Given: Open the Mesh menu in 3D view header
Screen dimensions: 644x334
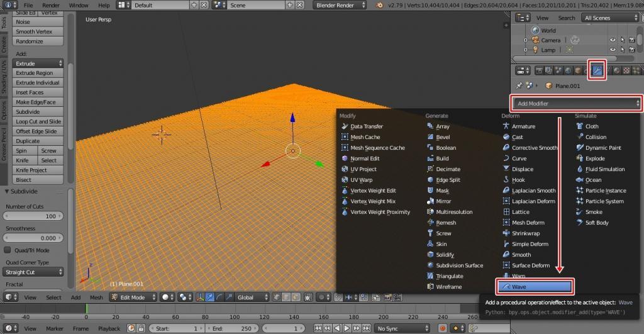Looking at the screenshot, I should pyautogui.click(x=96, y=297).
